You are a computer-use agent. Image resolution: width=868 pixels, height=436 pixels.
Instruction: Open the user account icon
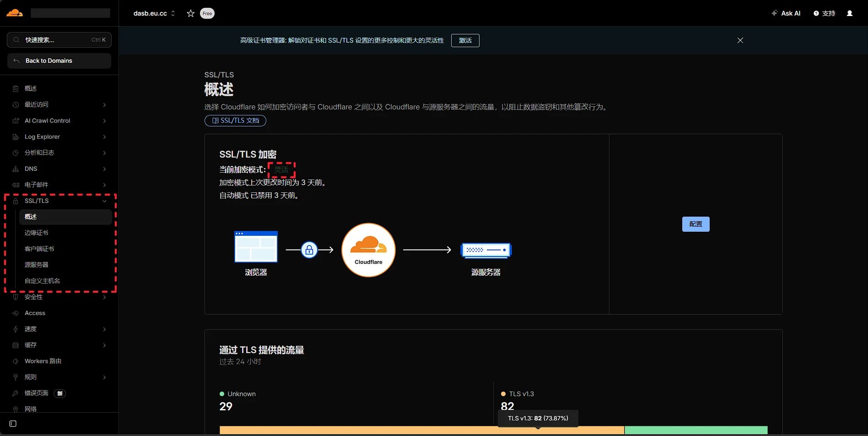click(x=850, y=13)
